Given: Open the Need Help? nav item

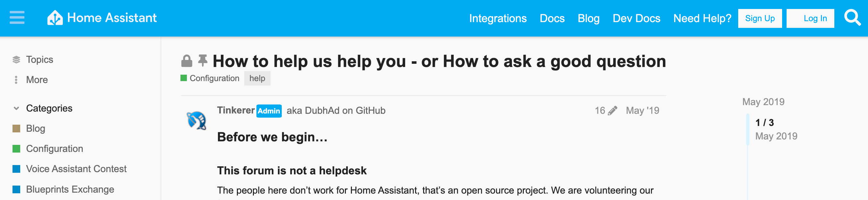Looking at the screenshot, I should (702, 19).
